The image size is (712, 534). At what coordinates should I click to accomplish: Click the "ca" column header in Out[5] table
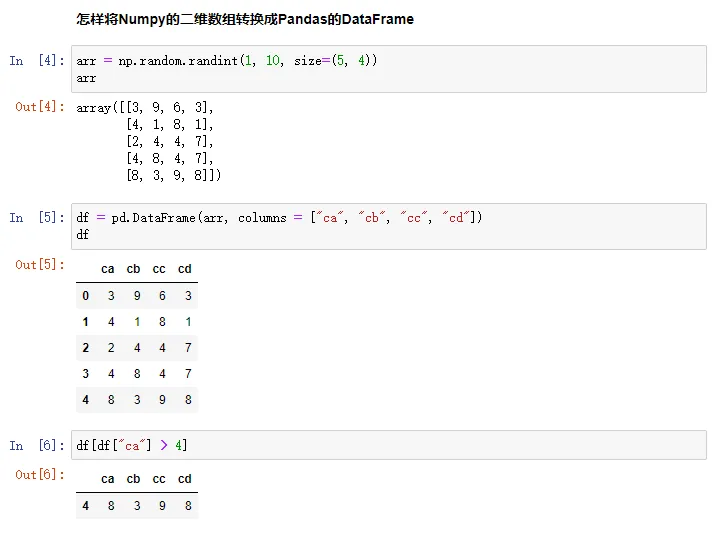point(108,269)
